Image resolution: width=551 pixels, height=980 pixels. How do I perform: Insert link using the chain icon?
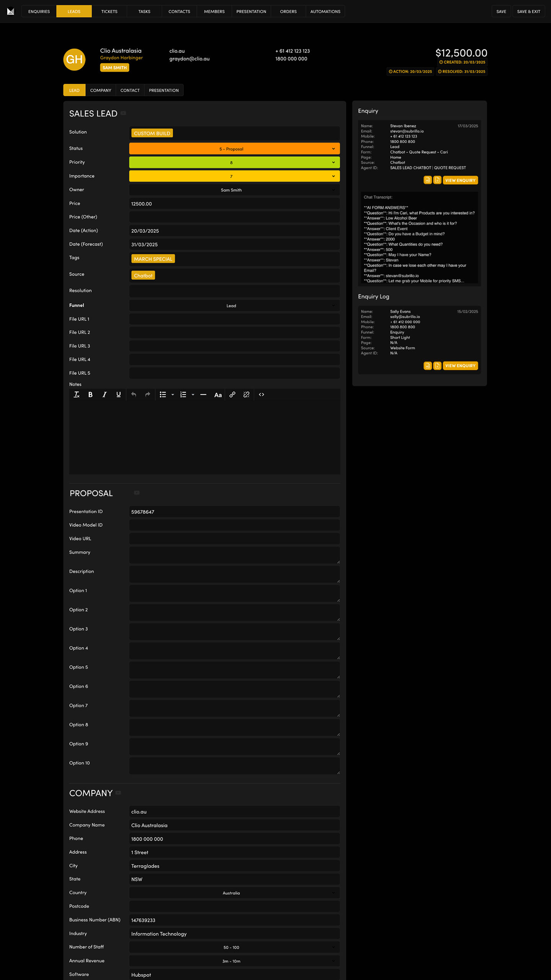point(232,395)
